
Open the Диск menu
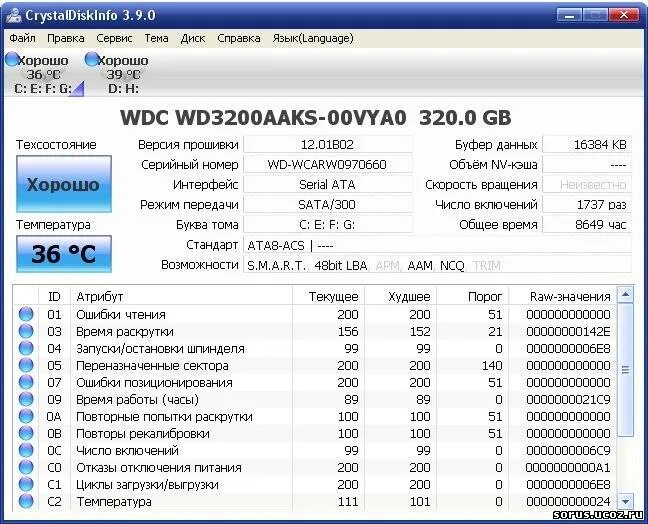point(193,38)
